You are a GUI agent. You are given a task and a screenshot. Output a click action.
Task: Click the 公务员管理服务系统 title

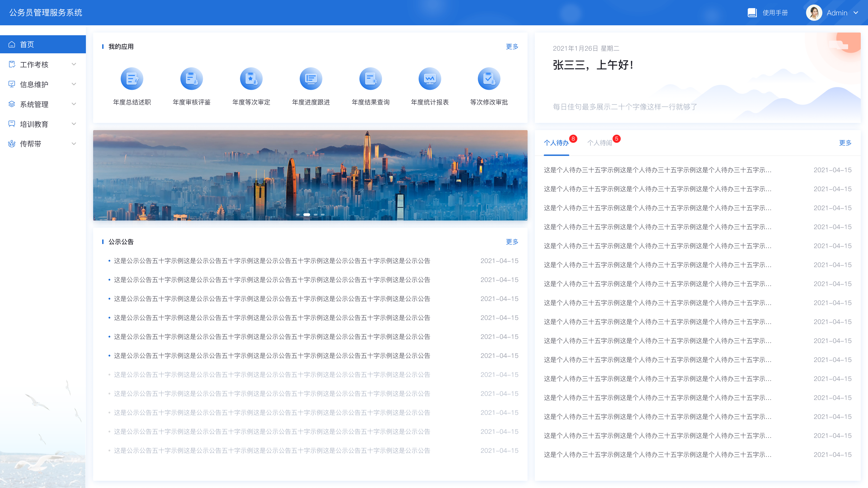point(46,12)
